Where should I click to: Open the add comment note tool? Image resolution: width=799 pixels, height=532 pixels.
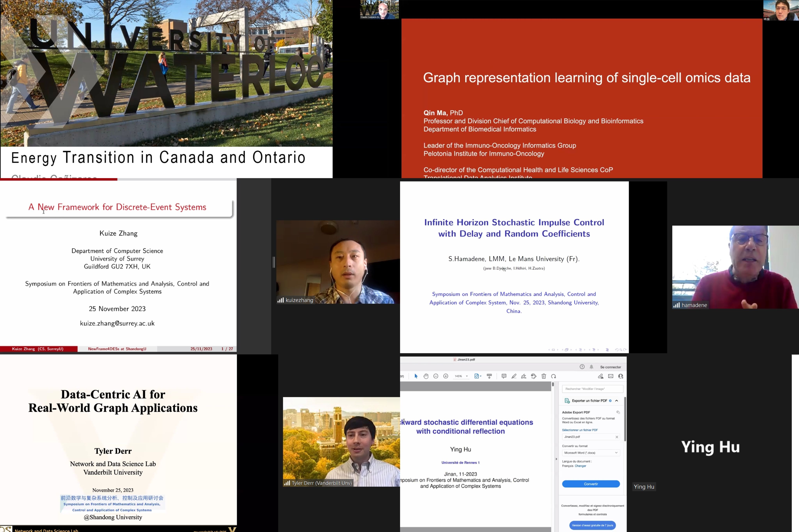click(504, 376)
